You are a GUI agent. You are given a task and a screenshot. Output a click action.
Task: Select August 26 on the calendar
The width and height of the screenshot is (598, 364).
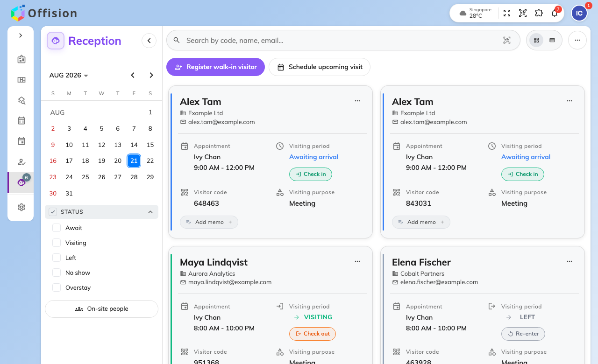point(101,177)
